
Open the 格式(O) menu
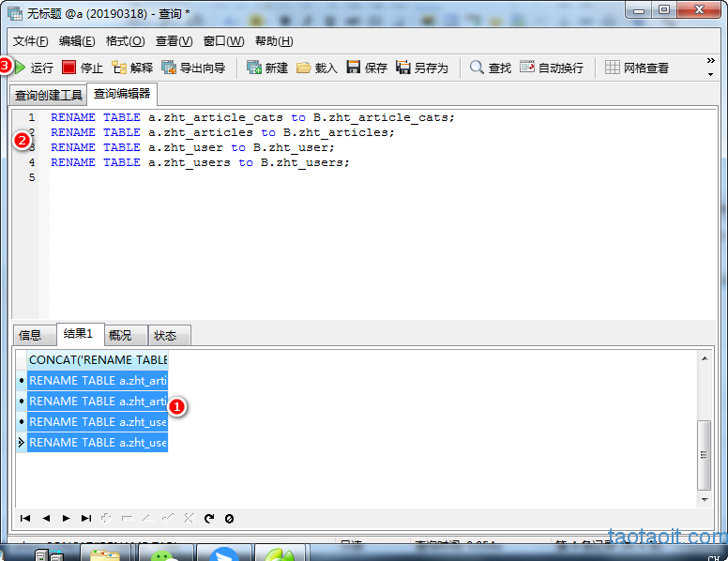pyautogui.click(x=125, y=41)
